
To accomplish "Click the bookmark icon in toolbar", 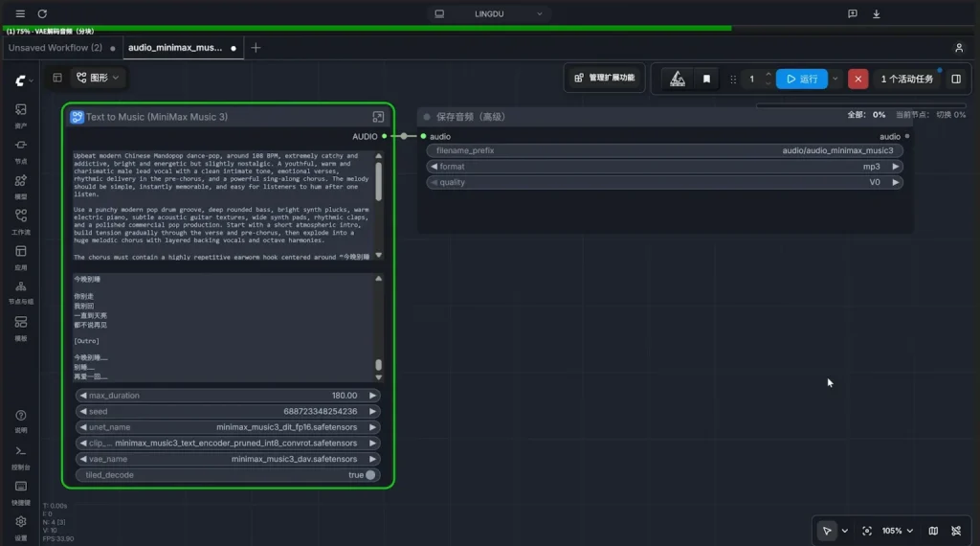I will pyautogui.click(x=706, y=79).
